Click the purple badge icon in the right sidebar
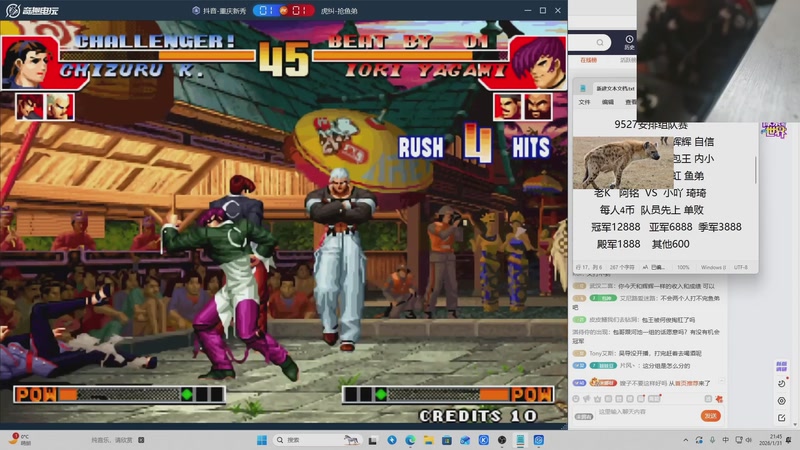The width and height of the screenshot is (800, 450). click(x=781, y=366)
